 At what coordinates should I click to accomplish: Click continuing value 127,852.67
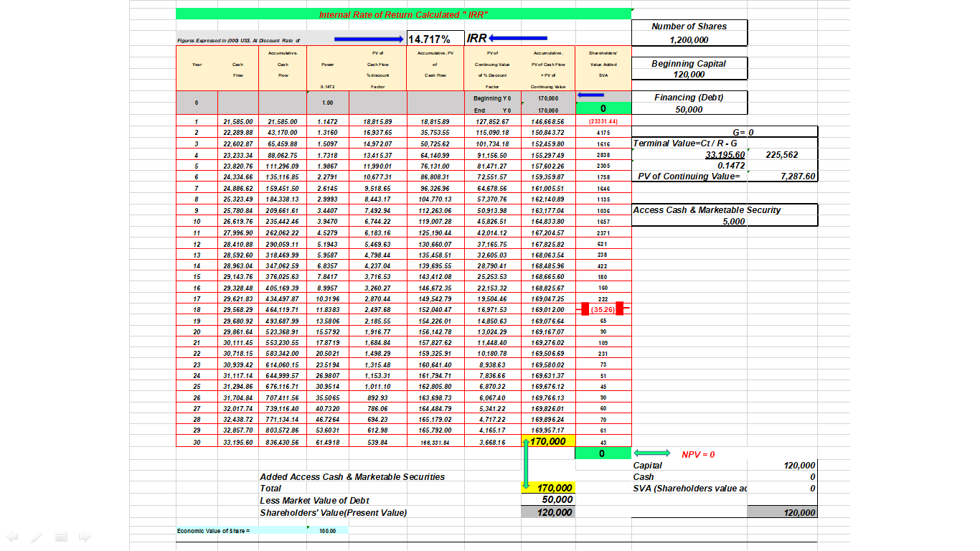(x=492, y=122)
